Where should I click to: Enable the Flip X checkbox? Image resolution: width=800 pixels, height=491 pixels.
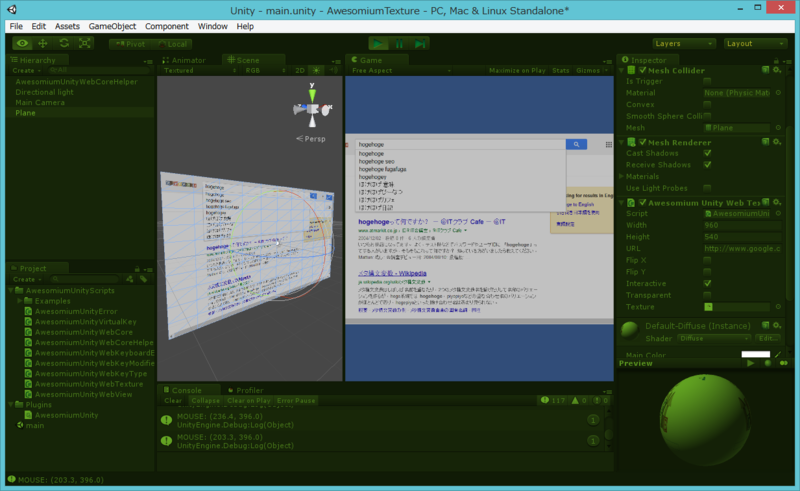click(x=707, y=260)
